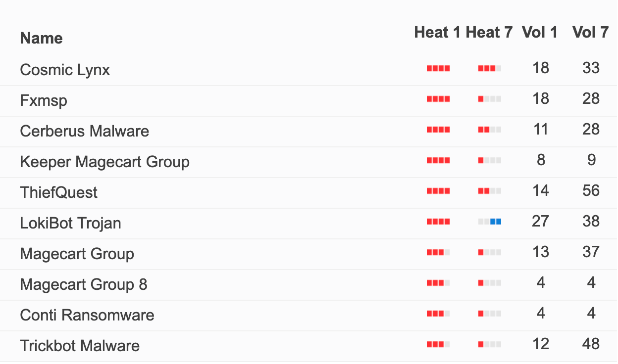Viewport: 618px width, 364px height.
Task: Click ThiefQuest Heat 1 heat bar
Action: [438, 191]
